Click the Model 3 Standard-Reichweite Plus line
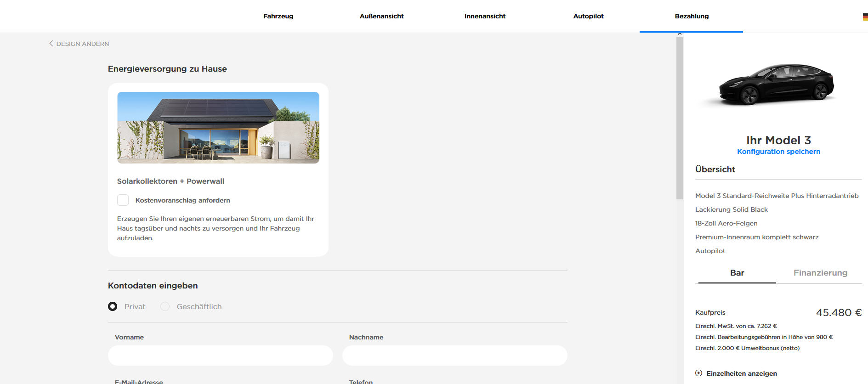 coord(777,196)
